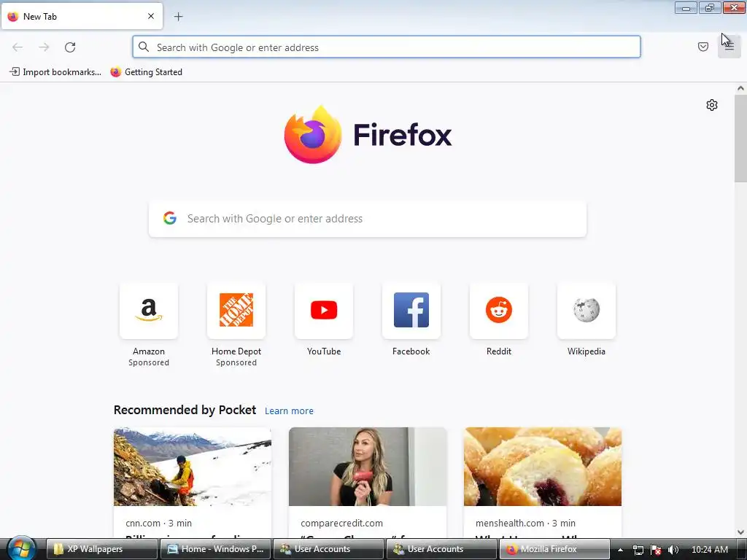
Task: Focus the address bar search field
Action: [387, 47]
